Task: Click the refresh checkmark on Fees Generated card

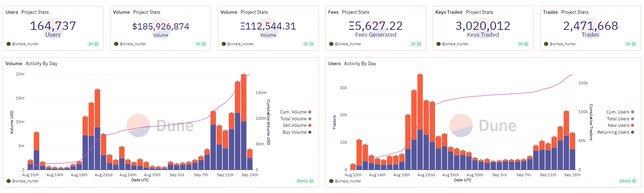Action: pos(419,44)
